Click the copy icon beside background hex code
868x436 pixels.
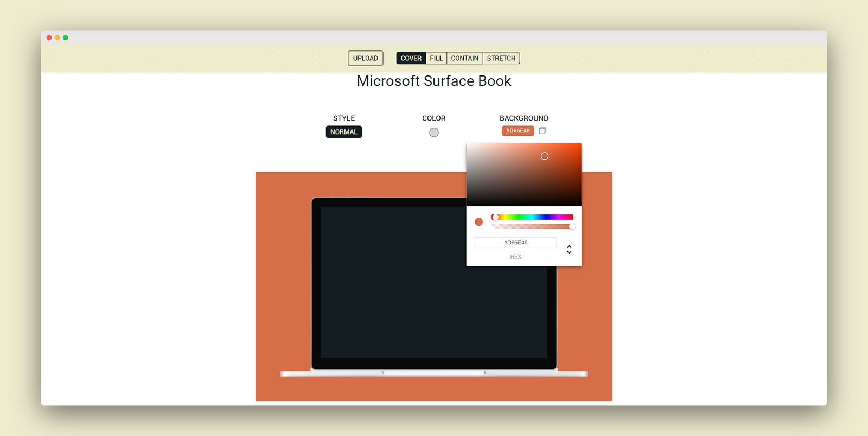(x=542, y=131)
